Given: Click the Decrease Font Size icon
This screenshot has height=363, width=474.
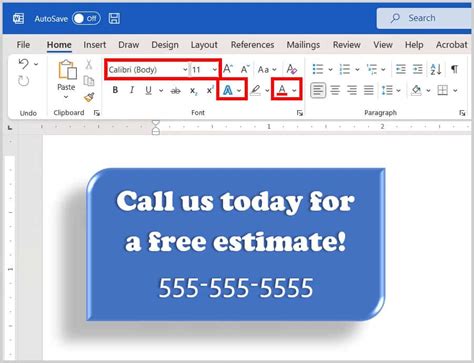Looking at the screenshot, I should pyautogui.click(x=245, y=69).
